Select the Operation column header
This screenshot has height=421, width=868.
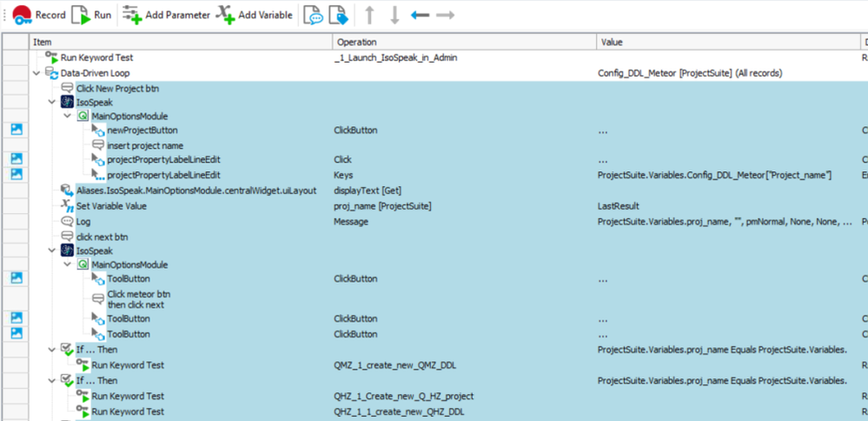click(x=465, y=42)
